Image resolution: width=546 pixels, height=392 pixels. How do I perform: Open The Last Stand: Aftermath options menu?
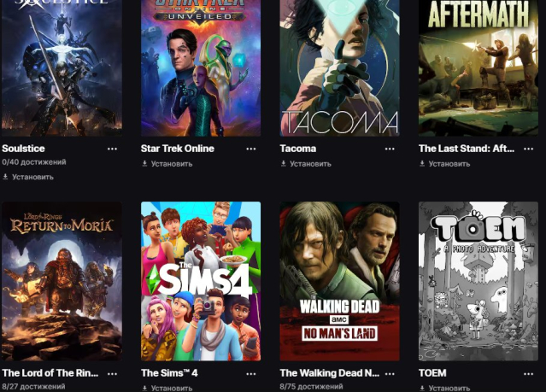(x=528, y=149)
